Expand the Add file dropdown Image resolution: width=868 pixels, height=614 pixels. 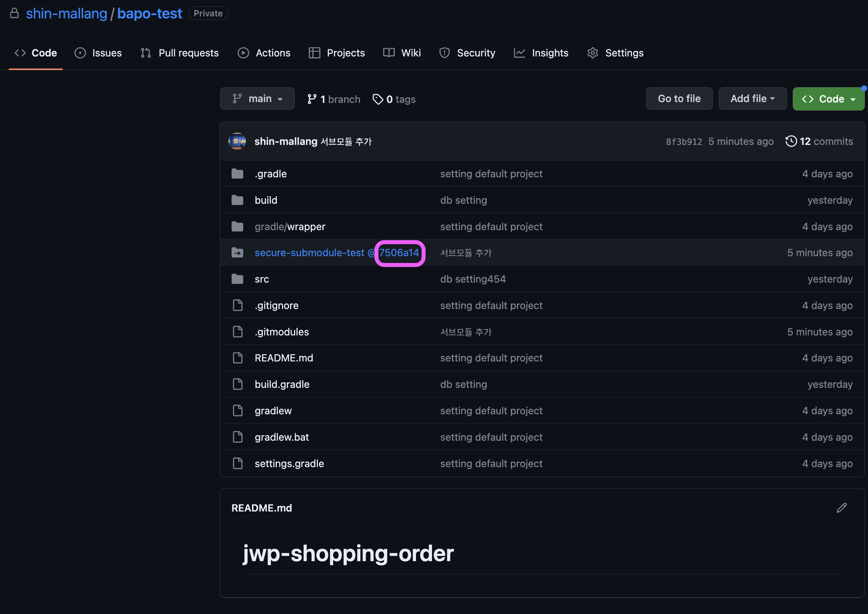click(x=752, y=98)
